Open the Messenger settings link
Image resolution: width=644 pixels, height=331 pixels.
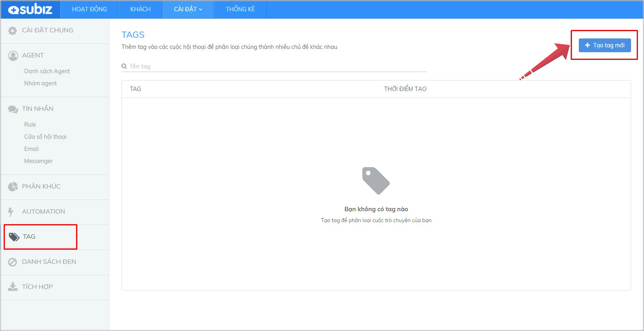click(38, 161)
